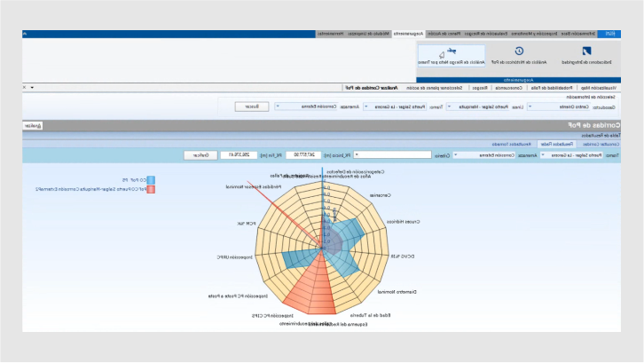The width and height of the screenshot is (644, 363).
Task: Click the Analizar button in Corridas de PoF header
Action: pyautogui.click(x=33, y=126)
